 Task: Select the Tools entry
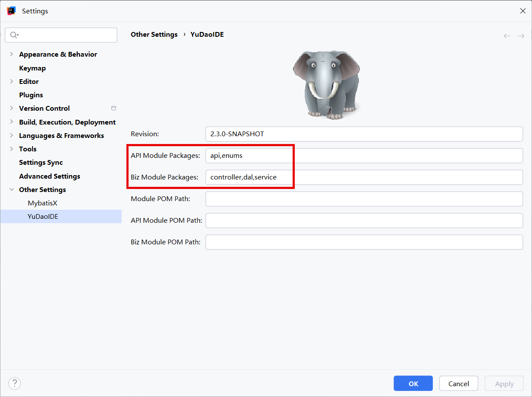(28, 149)
